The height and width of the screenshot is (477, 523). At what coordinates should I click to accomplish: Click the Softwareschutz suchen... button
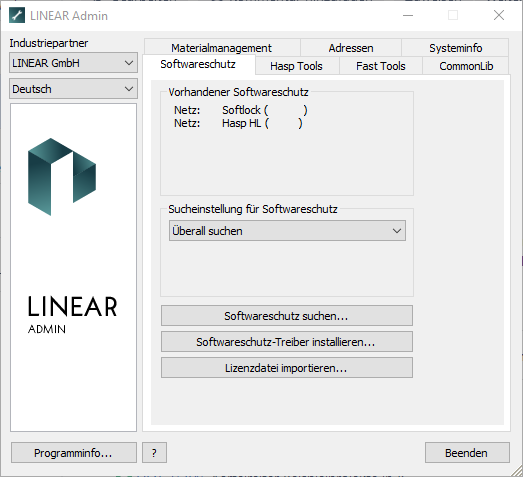(x=287, y=316)
